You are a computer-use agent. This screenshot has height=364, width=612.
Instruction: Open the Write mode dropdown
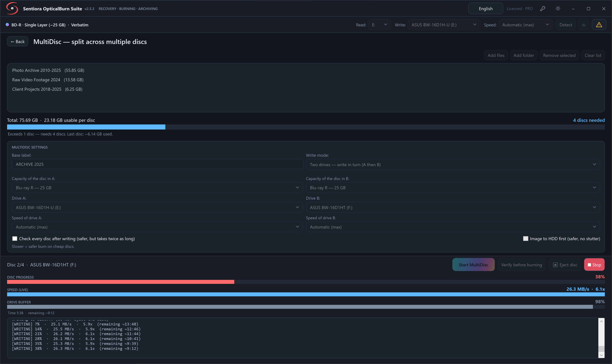coord(453,165)
